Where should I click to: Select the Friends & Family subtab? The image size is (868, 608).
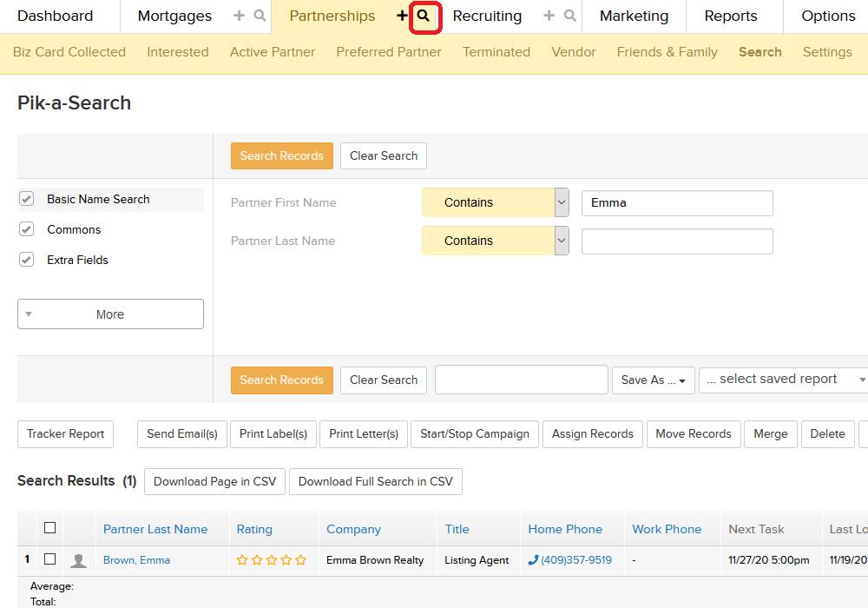click(667, 52)
